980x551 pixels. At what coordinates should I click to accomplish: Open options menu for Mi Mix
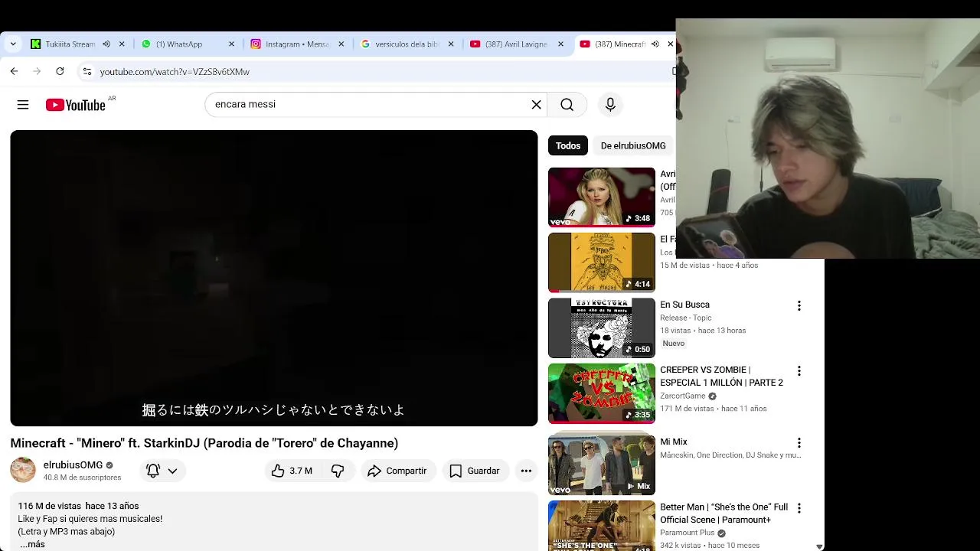pos(799,442)
